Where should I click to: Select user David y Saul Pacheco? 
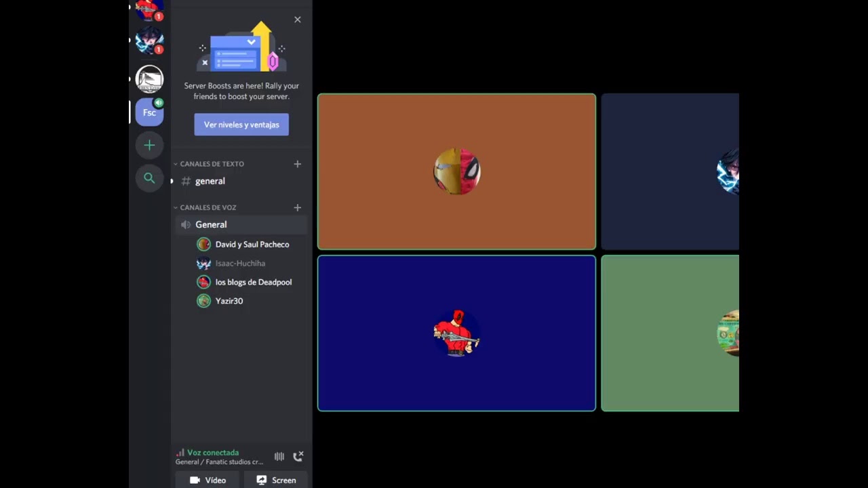click(x=251, y=244)
